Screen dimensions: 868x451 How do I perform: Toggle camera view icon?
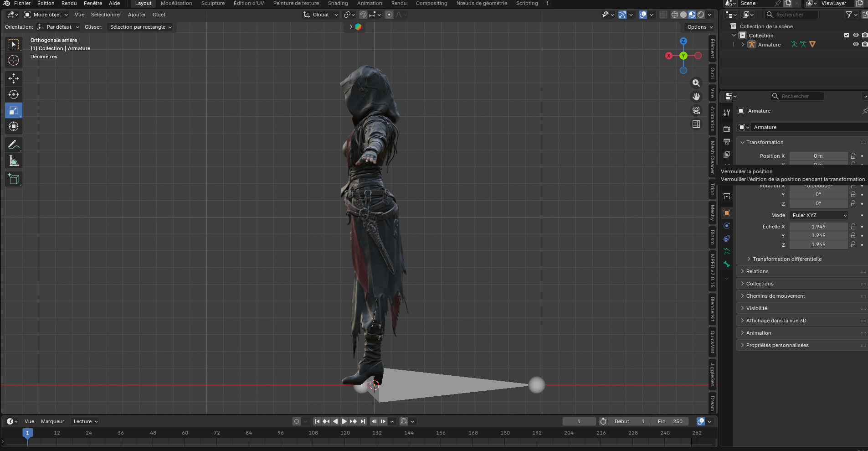[696, 110]
